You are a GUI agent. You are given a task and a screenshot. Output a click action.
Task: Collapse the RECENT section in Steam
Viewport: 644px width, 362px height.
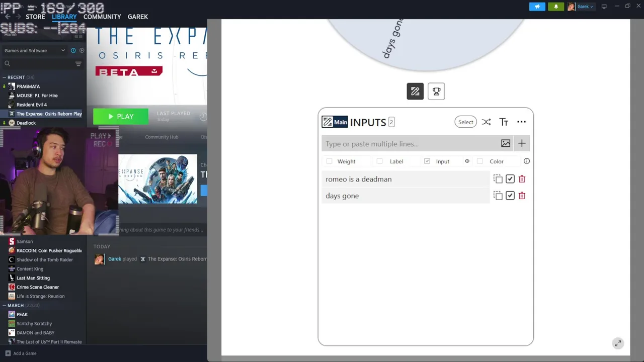[4, 77]
